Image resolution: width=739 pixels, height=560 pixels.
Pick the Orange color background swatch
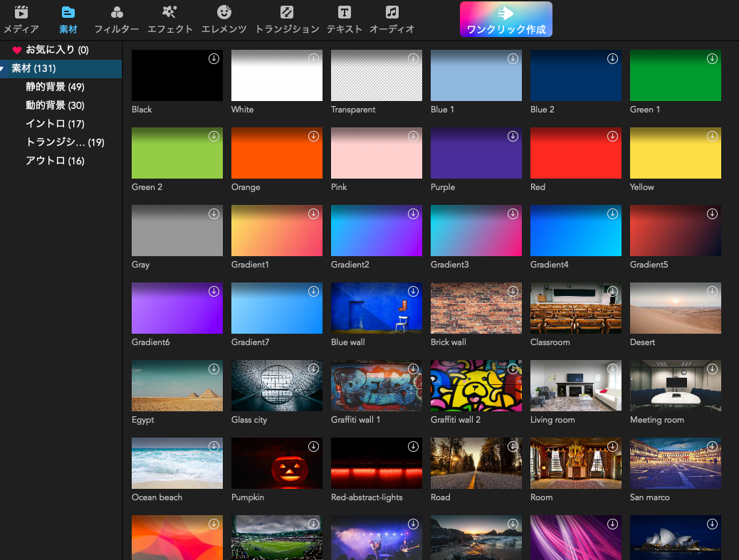pyautogui.click(x=277, y=153)
